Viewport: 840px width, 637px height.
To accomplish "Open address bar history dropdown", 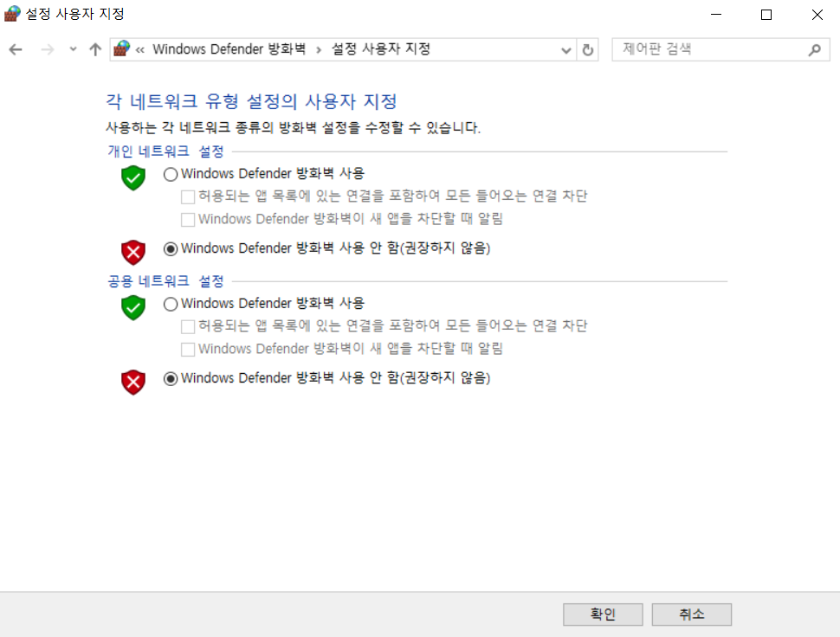I will coord(565,50).
